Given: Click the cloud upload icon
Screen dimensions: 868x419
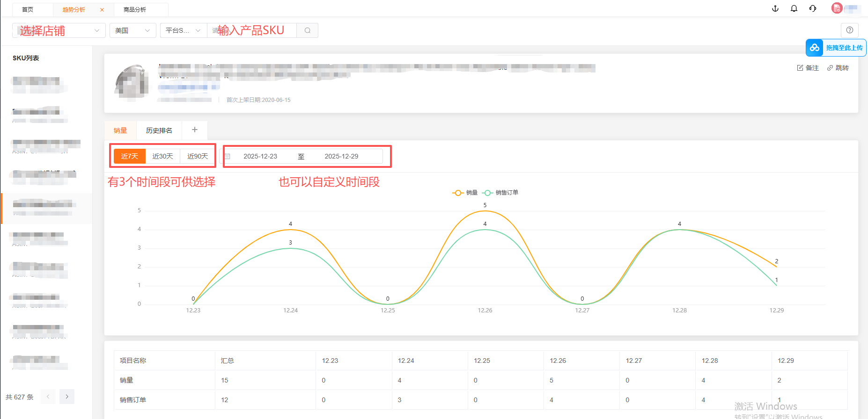Looking at the screenshot, I should pos(815,48).
